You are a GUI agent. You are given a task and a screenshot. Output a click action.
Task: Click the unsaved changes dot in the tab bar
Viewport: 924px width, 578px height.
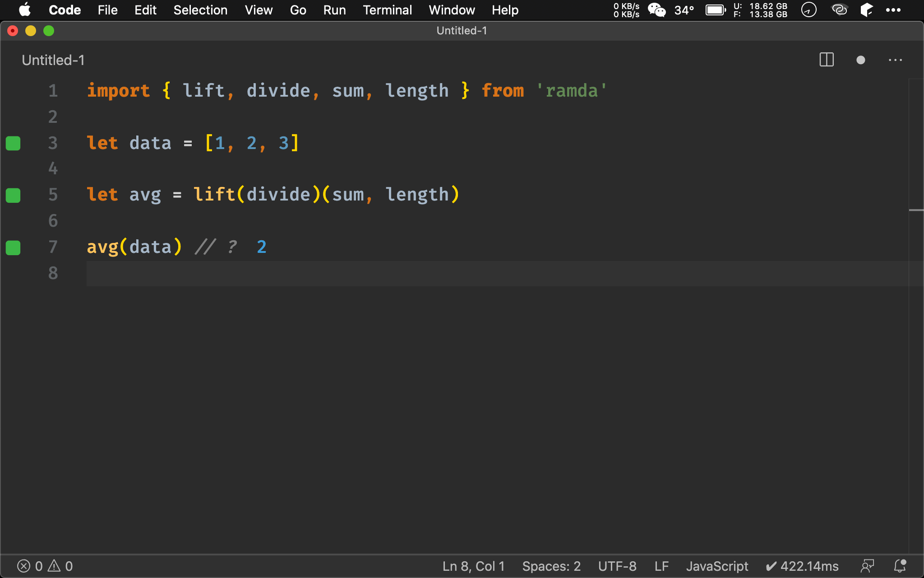(860, 60)
